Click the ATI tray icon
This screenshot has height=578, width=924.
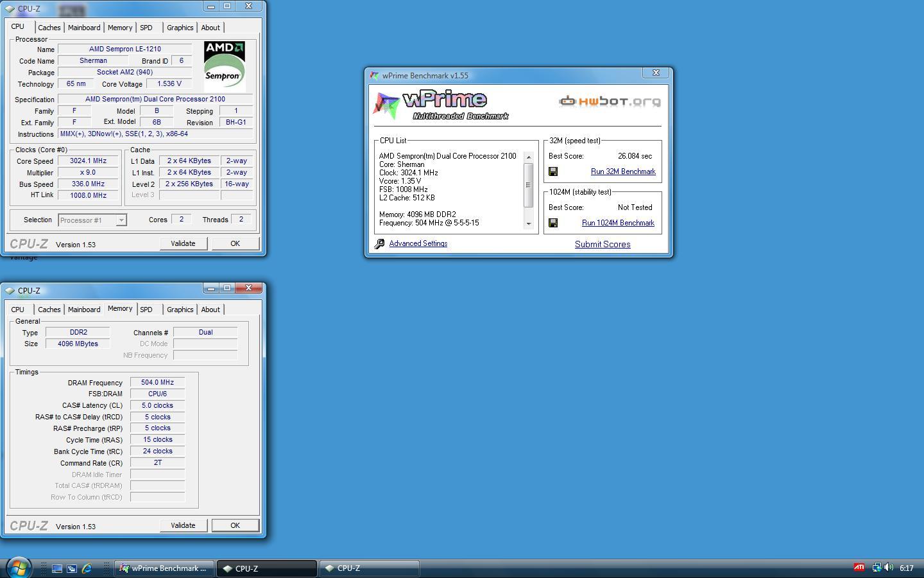click(859, 567)
